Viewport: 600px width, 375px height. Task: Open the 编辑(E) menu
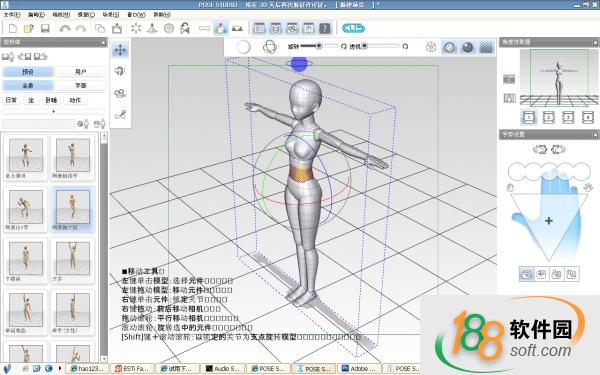tap(36, 15)
